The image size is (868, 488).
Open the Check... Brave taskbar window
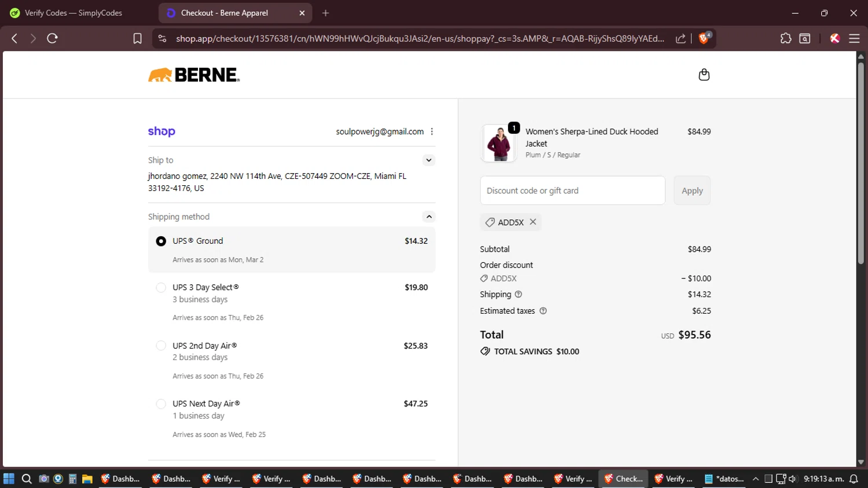pos(623,479)
